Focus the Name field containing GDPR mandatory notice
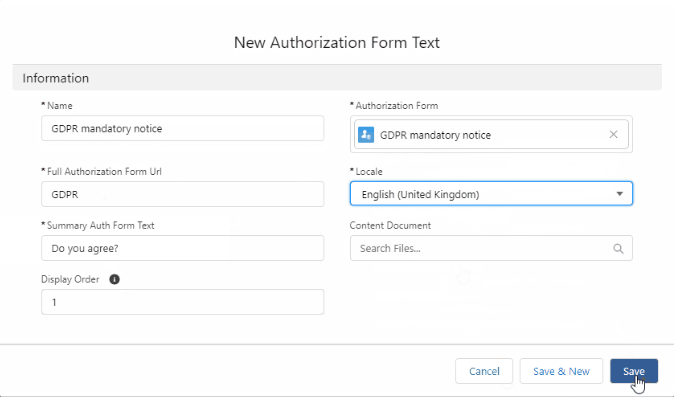The image size is (674, 397). (182, 128)
